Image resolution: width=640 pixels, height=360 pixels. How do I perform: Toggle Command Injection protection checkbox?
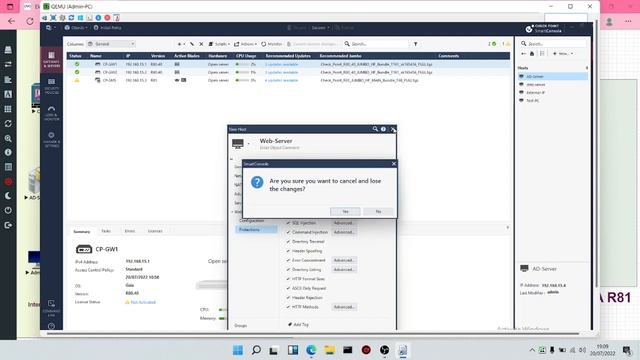(x=288, y=232)
